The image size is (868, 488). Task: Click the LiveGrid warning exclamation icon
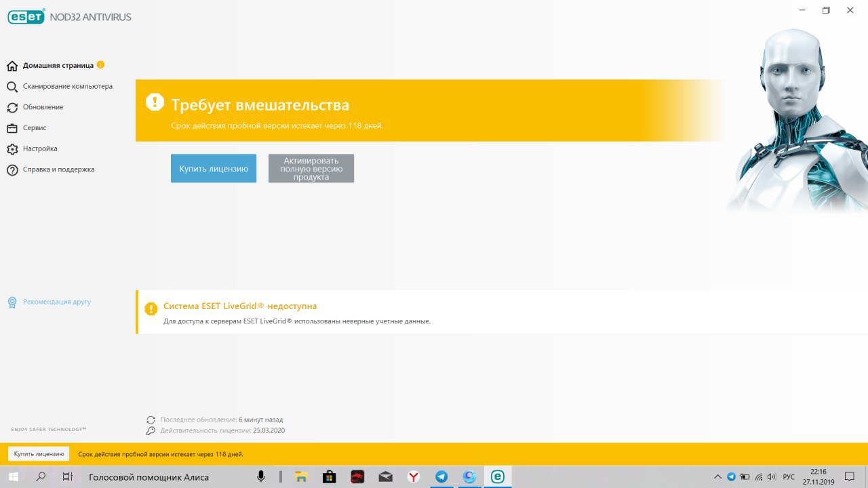(x=151, y=309)
